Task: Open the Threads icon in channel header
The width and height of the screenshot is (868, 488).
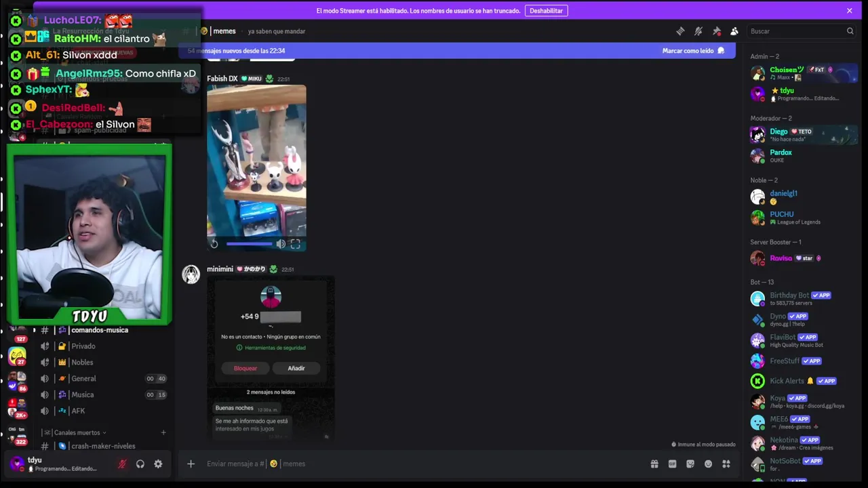Action: point(680,31)
